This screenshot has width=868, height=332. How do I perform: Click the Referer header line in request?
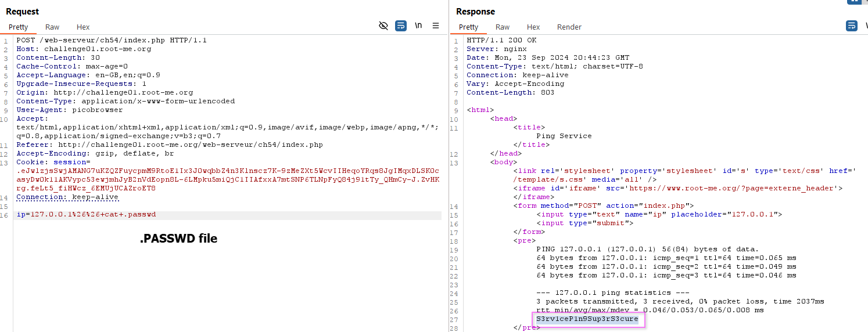(x=170, y=145)
